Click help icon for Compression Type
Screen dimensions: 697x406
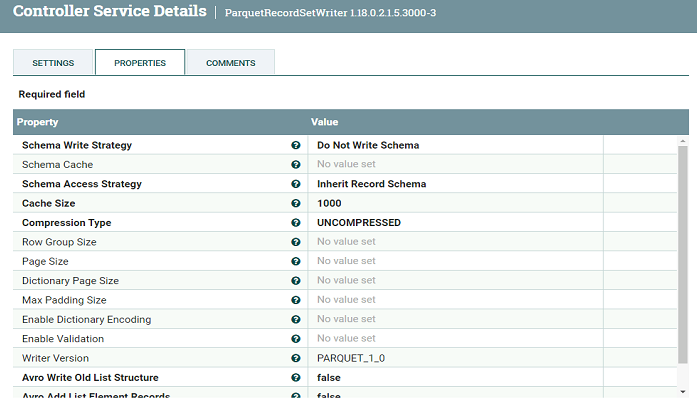pos(296,223)
